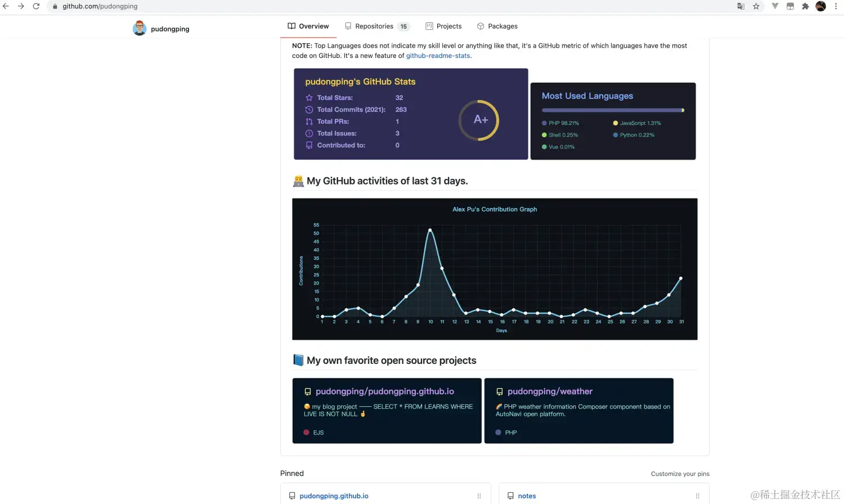The image size is (844, 504).
Task: Click the Python 0.22% color dot
Action: click(x=616, y=135)
